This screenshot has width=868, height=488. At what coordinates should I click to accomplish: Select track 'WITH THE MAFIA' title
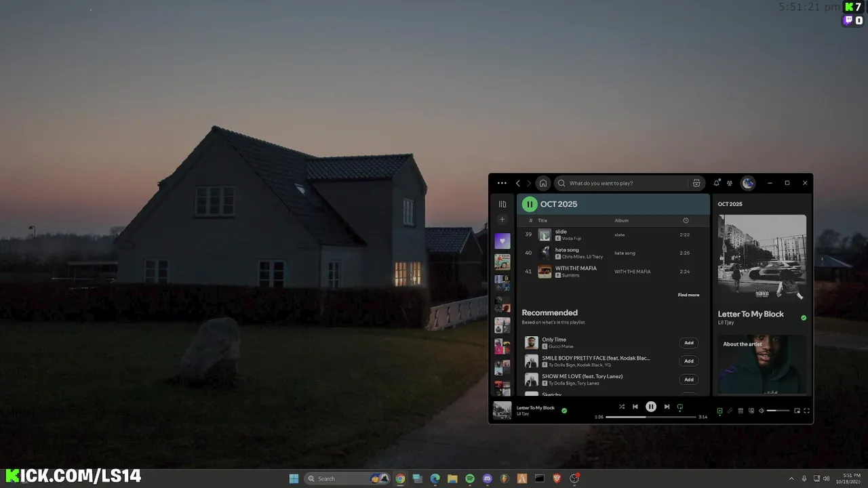point(576,268)
